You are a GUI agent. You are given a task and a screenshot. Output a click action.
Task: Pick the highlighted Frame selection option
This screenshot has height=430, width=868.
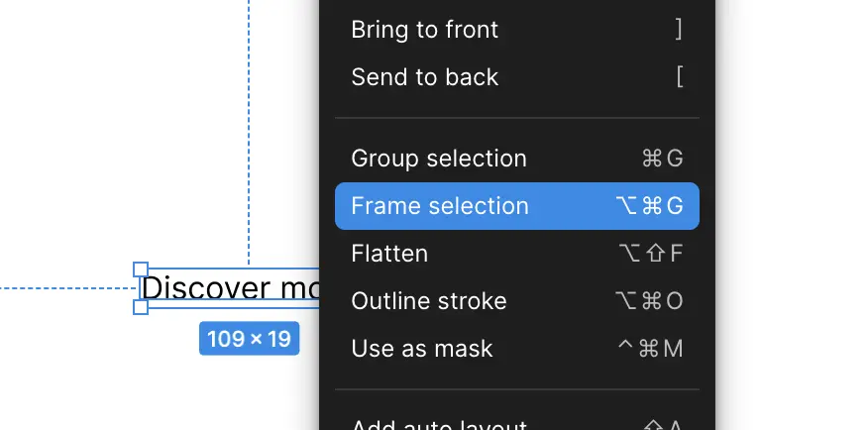(440, 206)
